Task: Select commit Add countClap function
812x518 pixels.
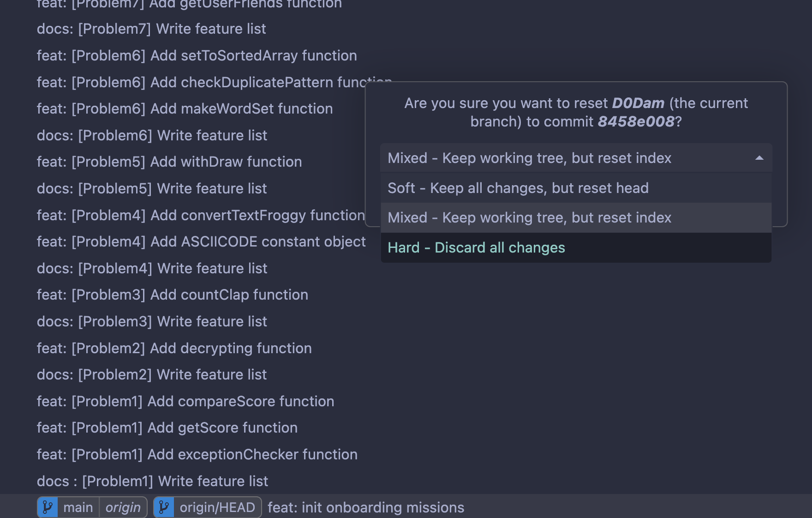Action: 173,295
